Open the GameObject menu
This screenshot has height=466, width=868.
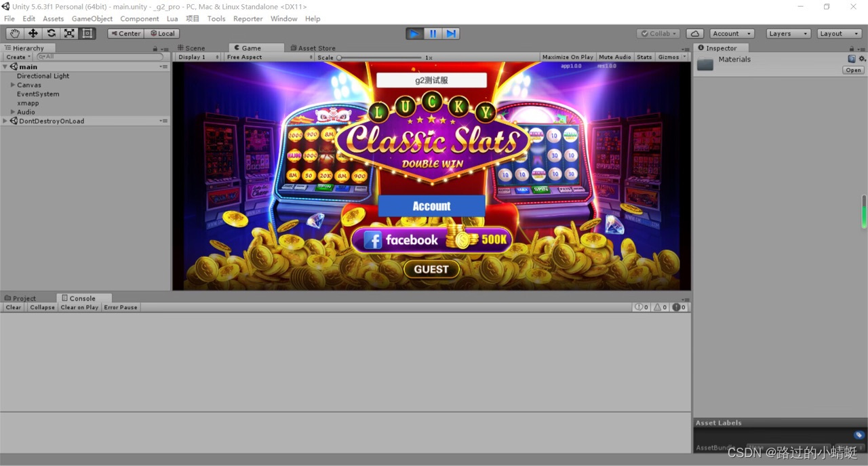tap(92, 18)
